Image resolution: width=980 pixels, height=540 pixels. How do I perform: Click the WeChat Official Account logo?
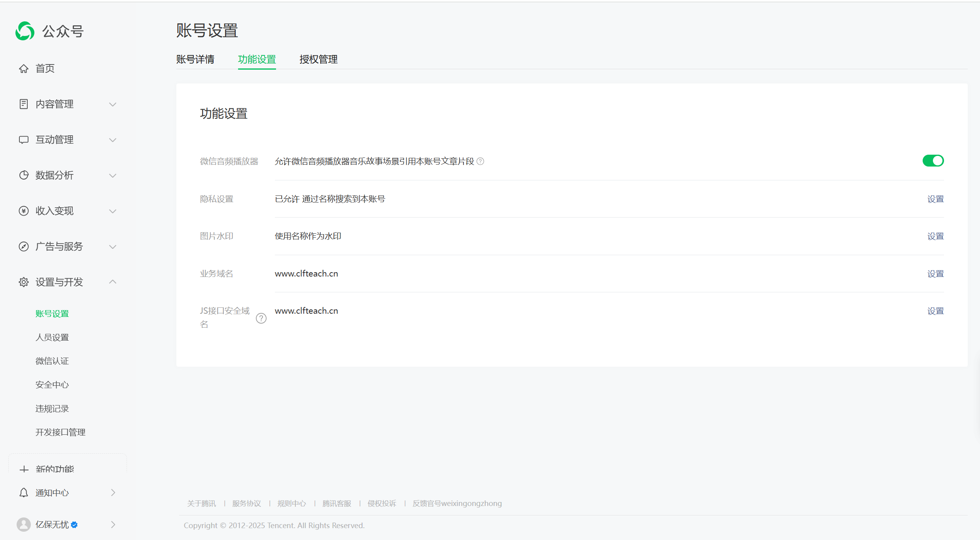coord(25,31)
